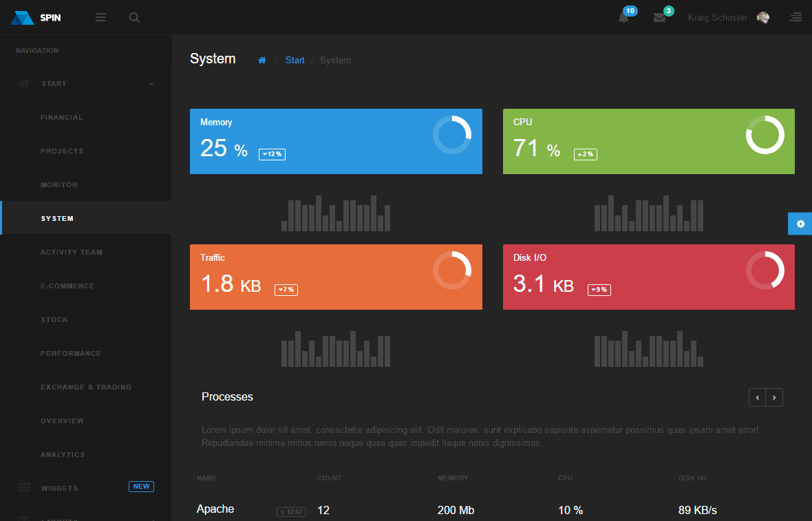Go to next Processes page
812x521 pixels.
point(774,398)
